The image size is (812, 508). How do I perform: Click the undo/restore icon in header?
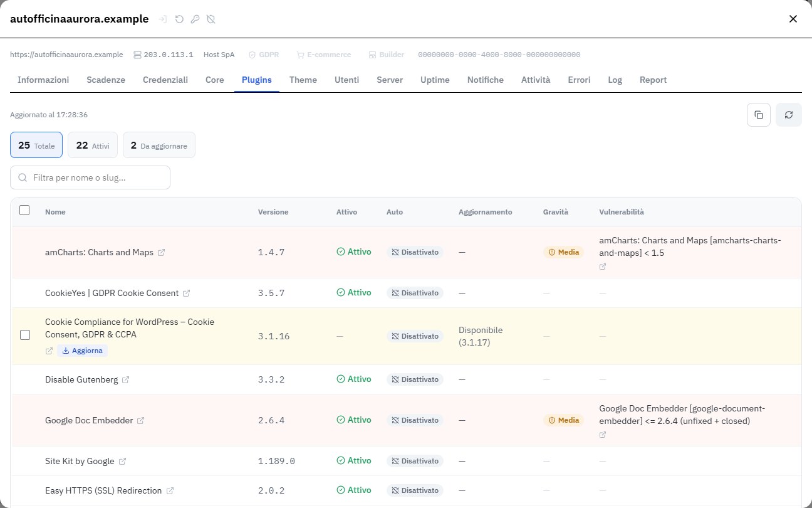(x=179, y=19)
